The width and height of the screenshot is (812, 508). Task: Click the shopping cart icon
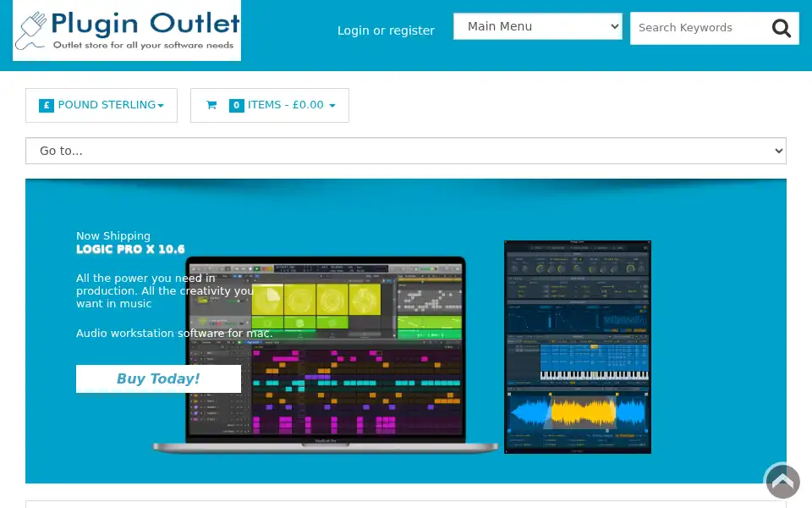[x=211, y=105]
